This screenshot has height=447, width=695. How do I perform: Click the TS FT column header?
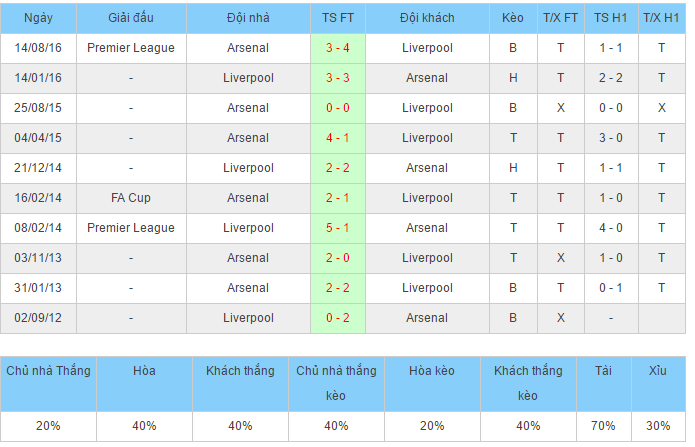coord(337,19)
